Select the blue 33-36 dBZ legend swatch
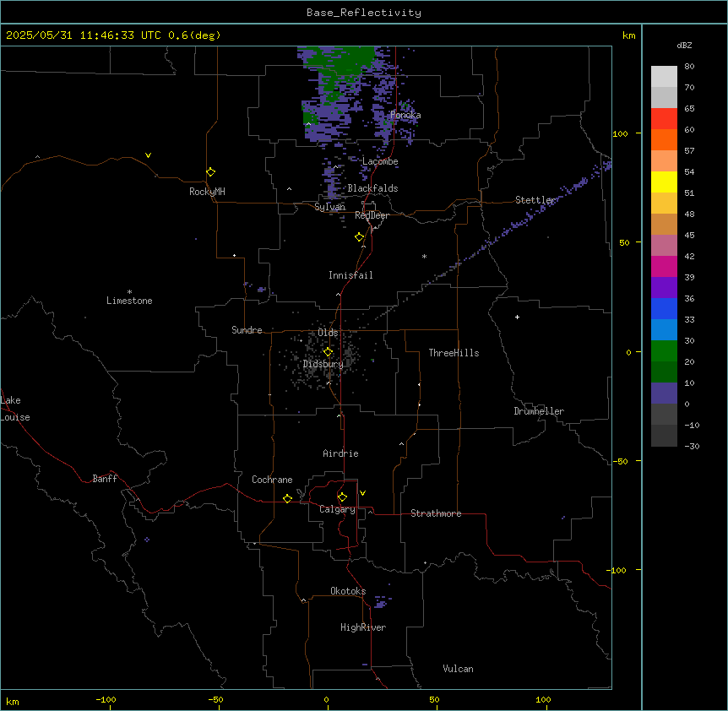728x711 pixels. point(664,308)
